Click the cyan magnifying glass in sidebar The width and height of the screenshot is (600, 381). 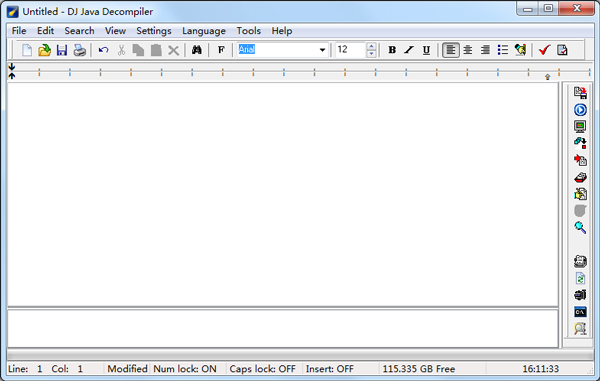(580, 228)
